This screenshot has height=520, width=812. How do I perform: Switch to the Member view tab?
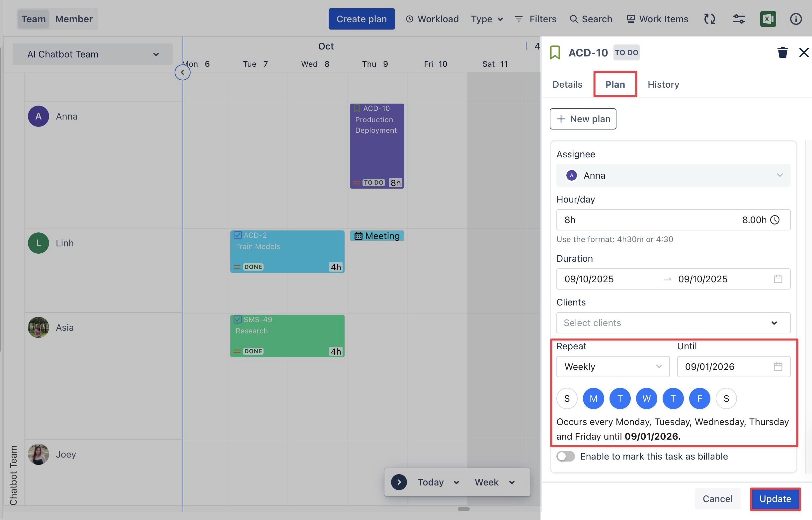(x=74, y=19)
